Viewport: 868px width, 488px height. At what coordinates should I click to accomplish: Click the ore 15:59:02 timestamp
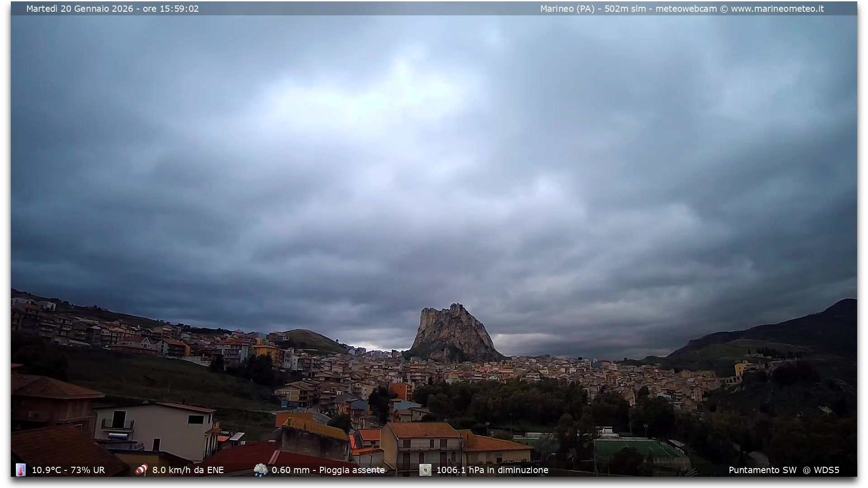(x=170, y=9)
